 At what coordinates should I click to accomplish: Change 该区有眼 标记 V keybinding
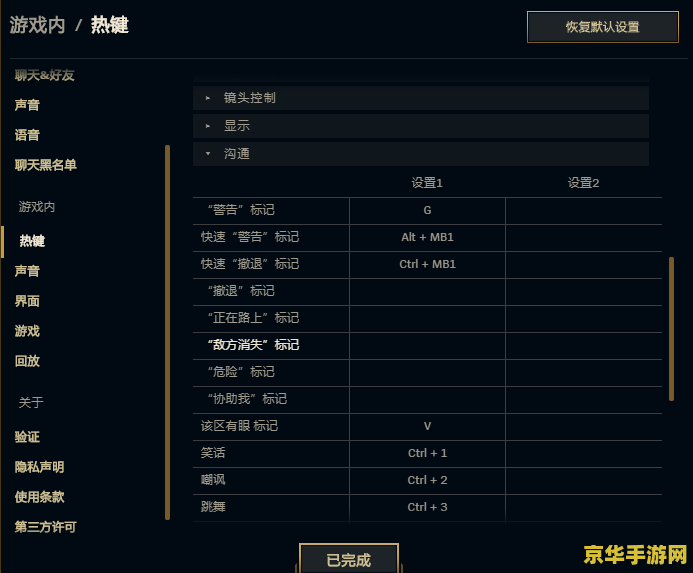tap(427, 427)
